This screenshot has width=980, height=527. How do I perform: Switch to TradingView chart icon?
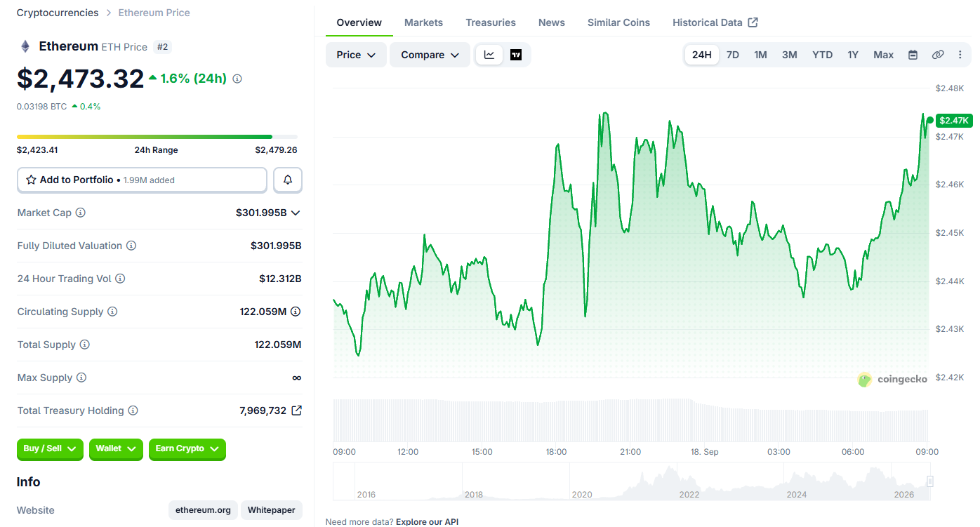(x=516, y=55)
